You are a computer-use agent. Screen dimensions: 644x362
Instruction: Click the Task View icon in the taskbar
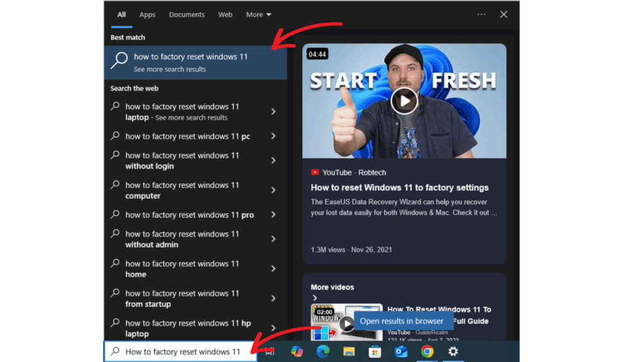pyautogui.click(x=270, y=352)
